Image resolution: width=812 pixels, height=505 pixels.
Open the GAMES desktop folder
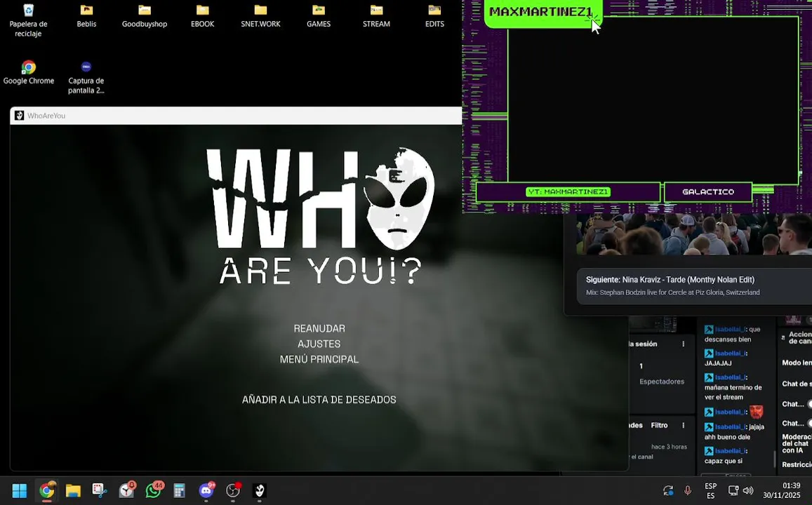(x=319, y=16)
